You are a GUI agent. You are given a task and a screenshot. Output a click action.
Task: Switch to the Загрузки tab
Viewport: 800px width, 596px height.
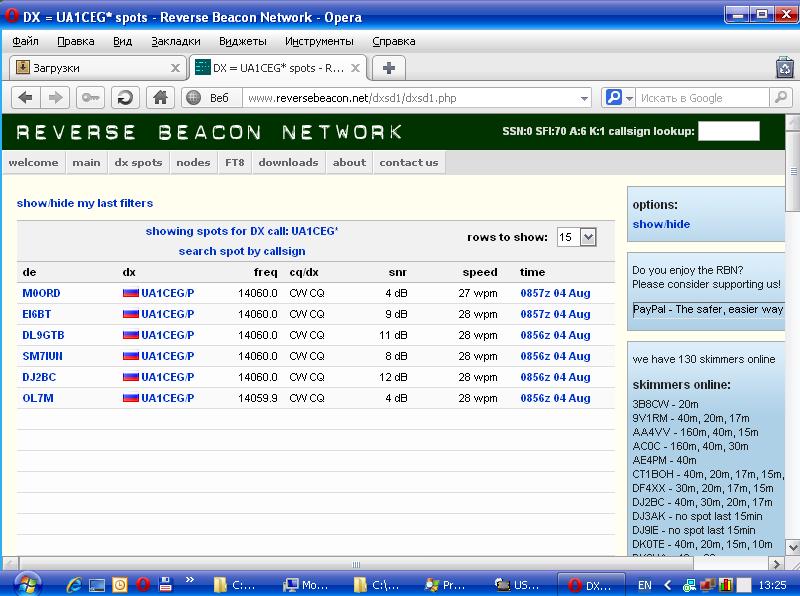click(x=97, y=68)
